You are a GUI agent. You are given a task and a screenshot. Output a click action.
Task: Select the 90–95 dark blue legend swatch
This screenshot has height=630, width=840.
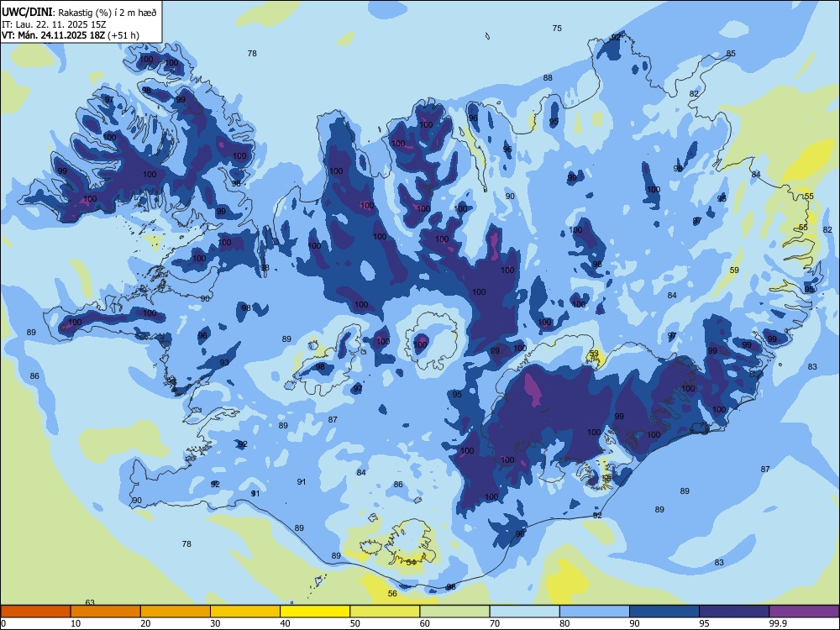click(664, 612)
